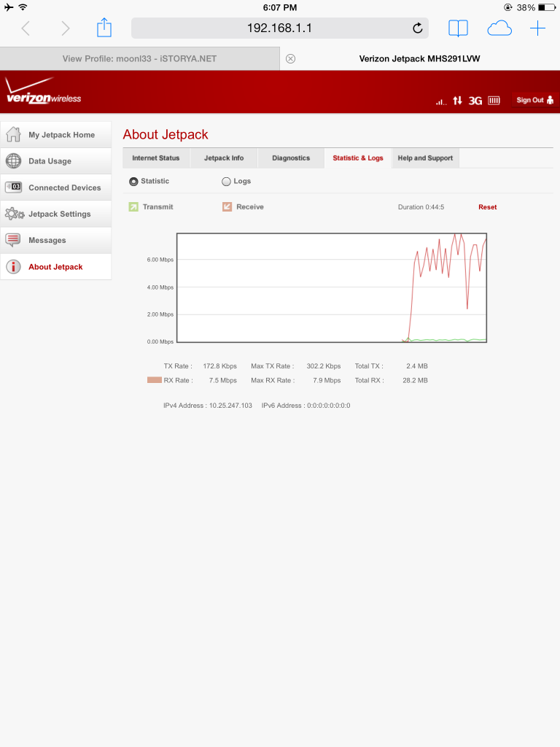Switch to the Internet Status tab
Viewport: 560px width, 747px height.
tap(155, 158)
